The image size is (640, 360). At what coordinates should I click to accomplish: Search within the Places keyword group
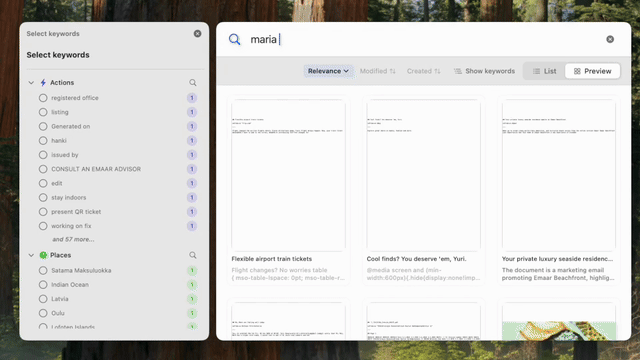193,255
